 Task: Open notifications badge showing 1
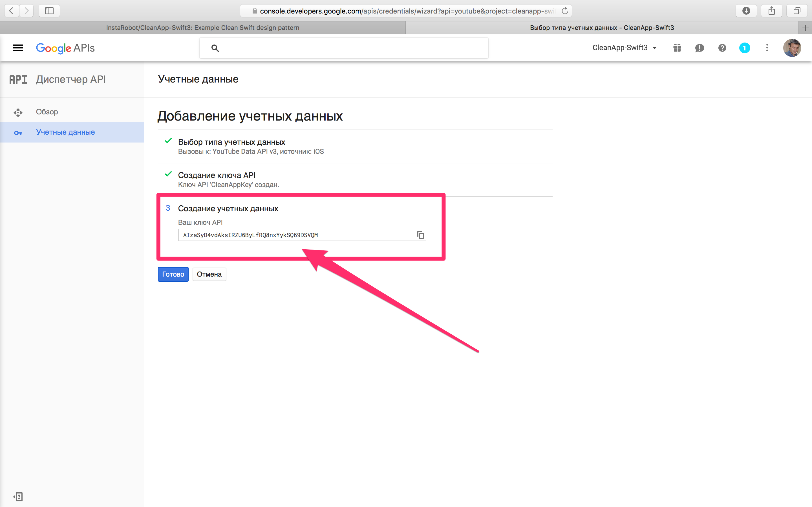(x=744, y=48)
